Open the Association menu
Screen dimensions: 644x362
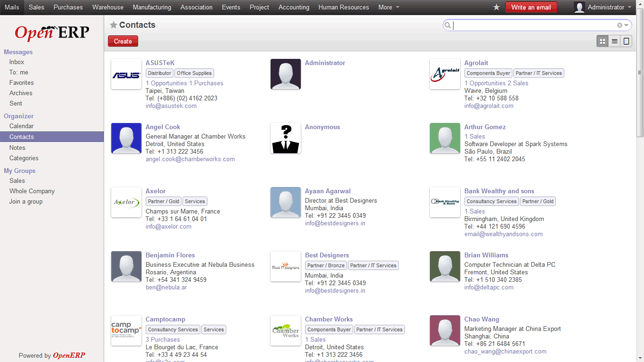[x=196, y=7]
